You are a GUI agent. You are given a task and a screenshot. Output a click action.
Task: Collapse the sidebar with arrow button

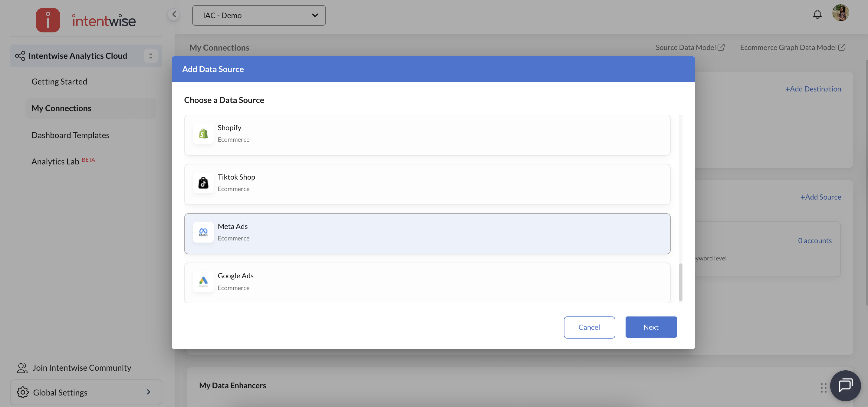(174, 14)
